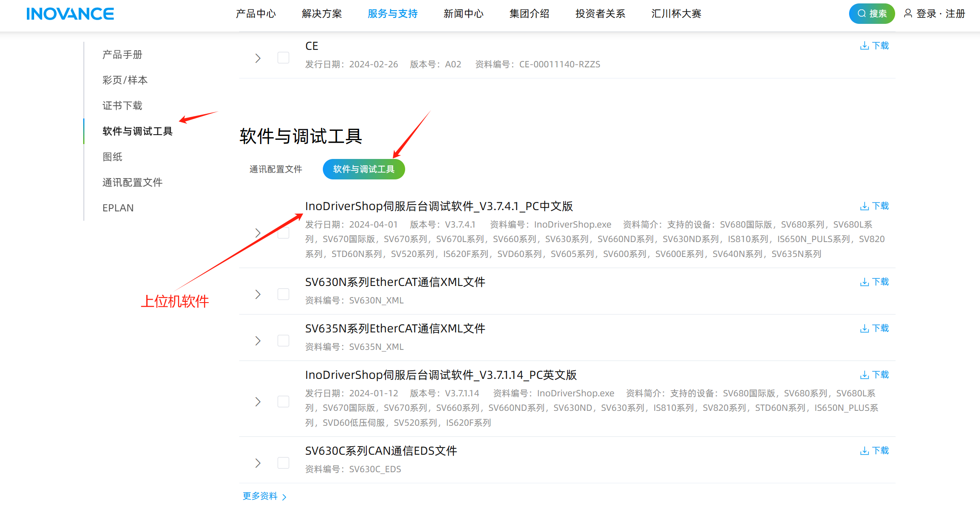This screenshot has width=980, height=531.
Task: Open 集团介绍 menu
Action: pos(530,14)
